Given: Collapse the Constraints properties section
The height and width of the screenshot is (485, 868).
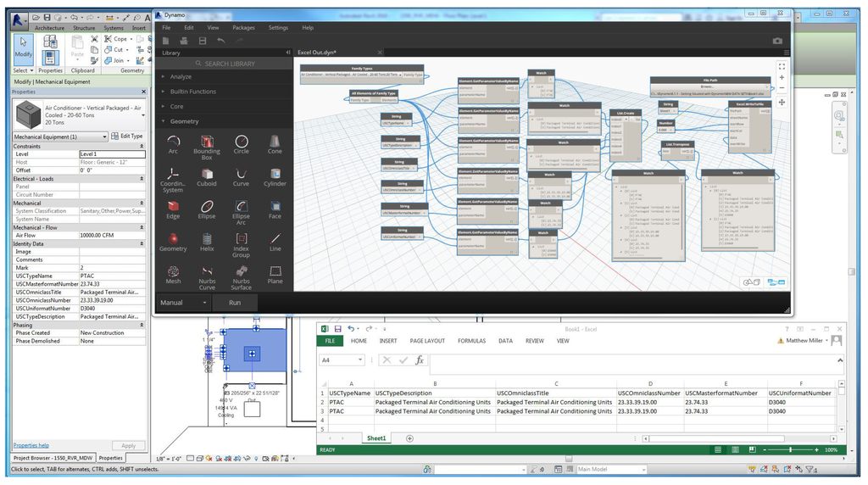Looking at the screenshot, I should click(x=141, y=146).
